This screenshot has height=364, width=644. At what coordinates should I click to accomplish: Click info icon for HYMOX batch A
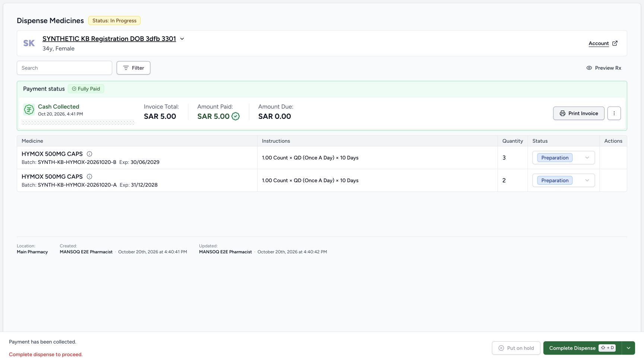tap(89, 177)
